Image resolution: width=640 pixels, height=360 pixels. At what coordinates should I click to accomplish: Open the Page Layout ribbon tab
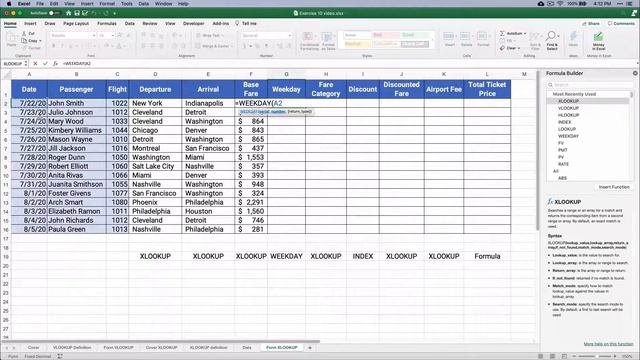[76, 24]
